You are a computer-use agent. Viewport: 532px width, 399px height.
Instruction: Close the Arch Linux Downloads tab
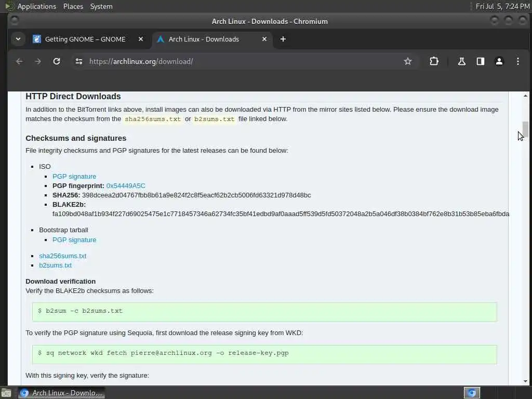click(264, 39)
